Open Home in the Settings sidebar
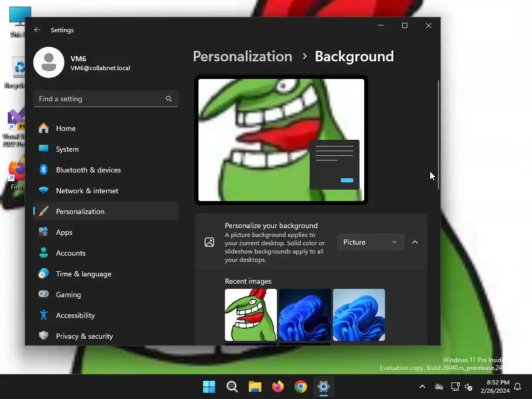Viewport: 532px width, 399px height. click(x=106, y=128)
